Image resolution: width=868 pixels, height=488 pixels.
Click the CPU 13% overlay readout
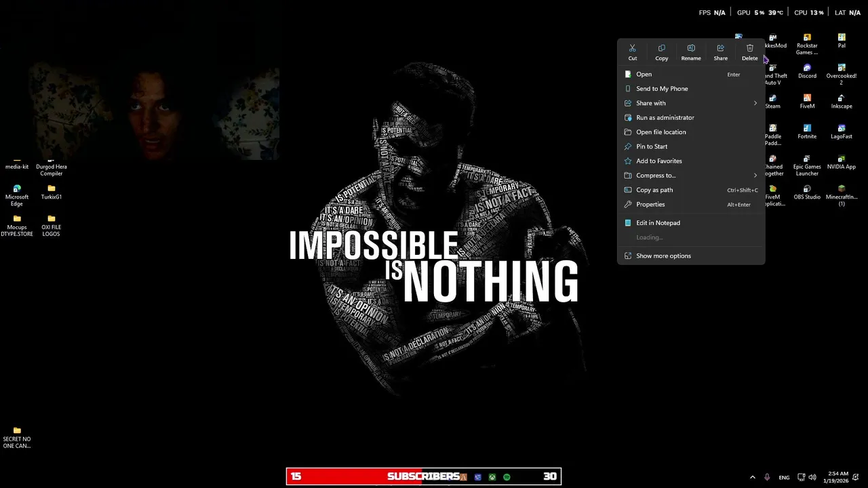[x=809, y=13]
